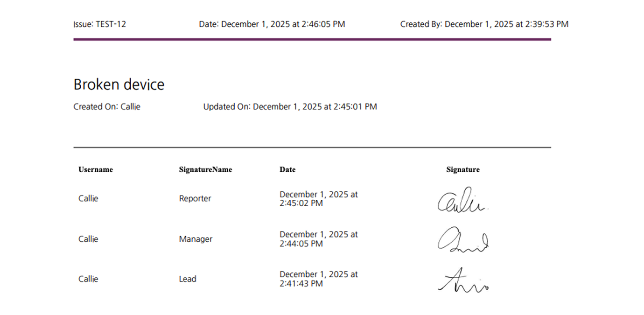
Task: Click the Username column header
Action: click(96, 169)
